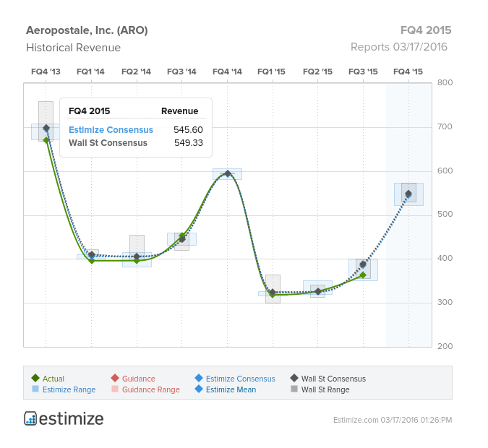The height and width of the screenshot is (448, 488).
Task: Select the FQ4 '13 quarter label
Action: pyautogui.click(x=46, y=72)
